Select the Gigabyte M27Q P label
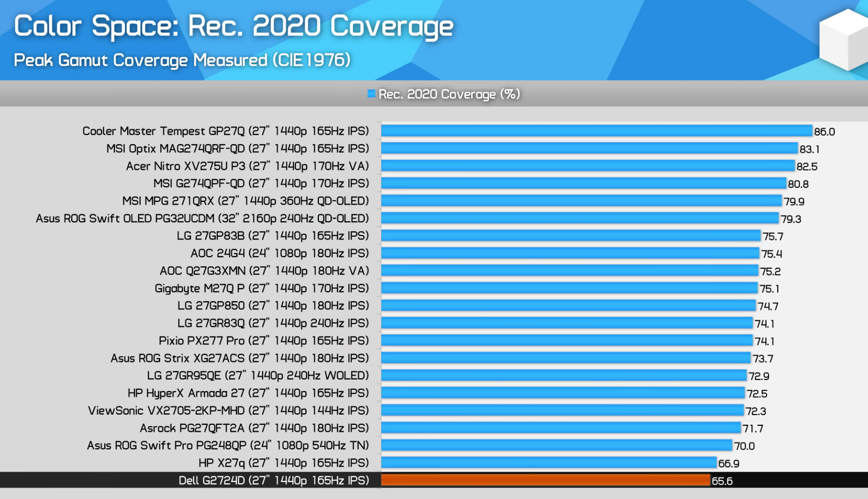Image resolution: width=868 pixels, height=499 pixels. pos(262,288)
